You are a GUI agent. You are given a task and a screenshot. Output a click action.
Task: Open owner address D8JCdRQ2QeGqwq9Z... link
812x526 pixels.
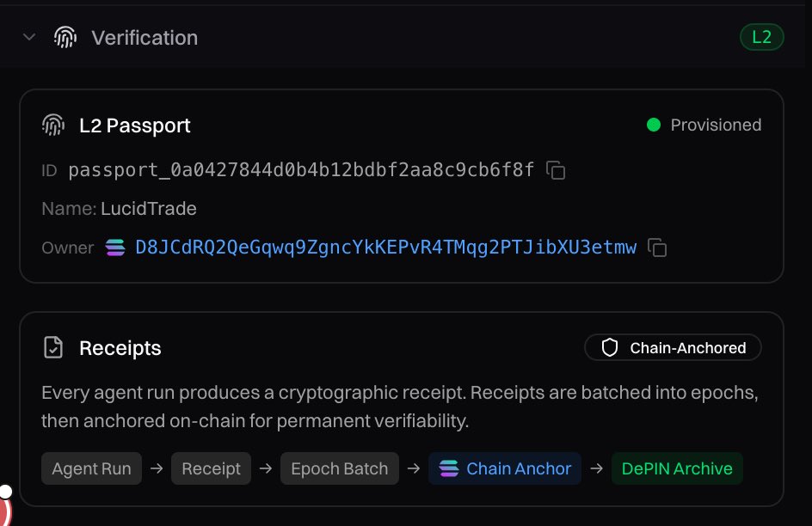pos(386,248)
